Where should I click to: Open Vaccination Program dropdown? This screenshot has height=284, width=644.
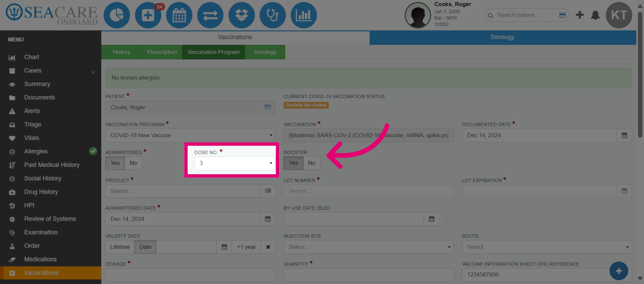[190, 135]
